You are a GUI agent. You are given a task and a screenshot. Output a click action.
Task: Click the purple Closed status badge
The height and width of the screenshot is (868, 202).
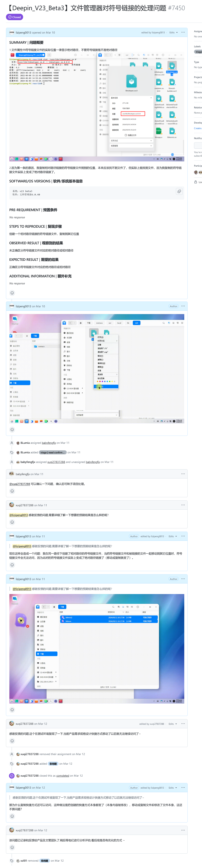pyautogui.click(x=15, y=17)
